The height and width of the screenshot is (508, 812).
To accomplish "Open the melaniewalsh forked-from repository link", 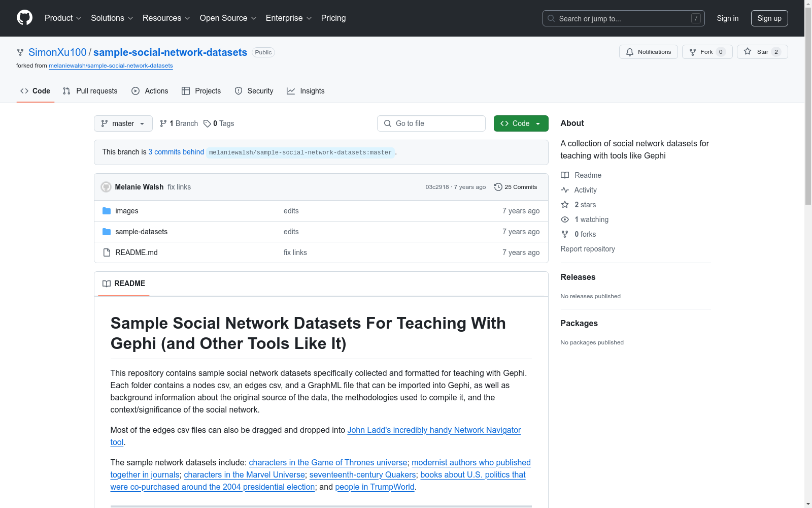I will pyautogui.click(x=111, y=66).
